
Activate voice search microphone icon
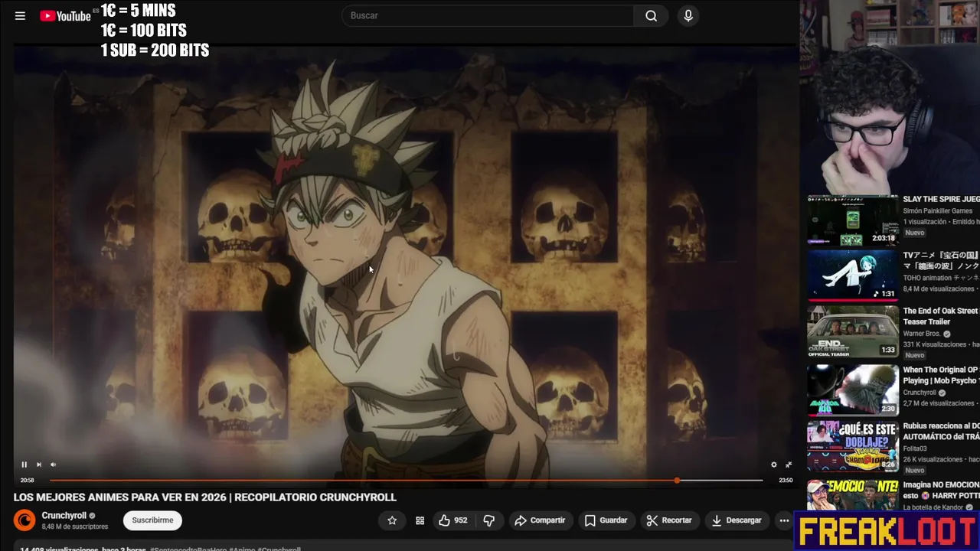point(688,15)
